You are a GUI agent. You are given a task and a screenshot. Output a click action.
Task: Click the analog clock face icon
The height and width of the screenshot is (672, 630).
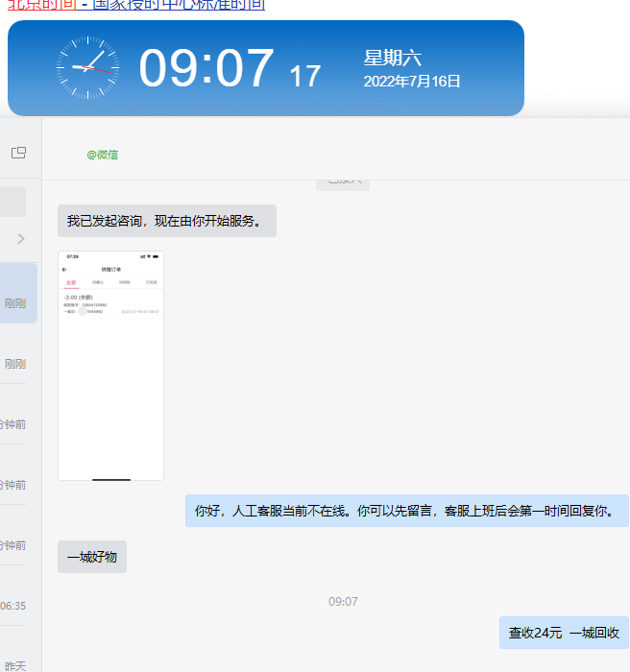pos(88,68)
